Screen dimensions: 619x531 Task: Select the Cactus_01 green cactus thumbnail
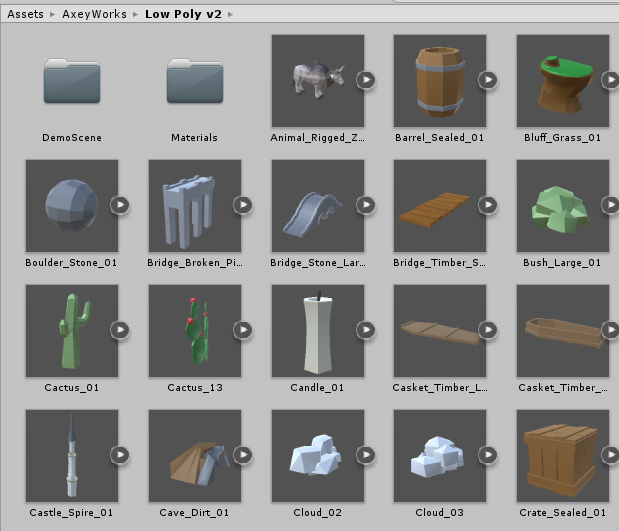pos(72,331)
